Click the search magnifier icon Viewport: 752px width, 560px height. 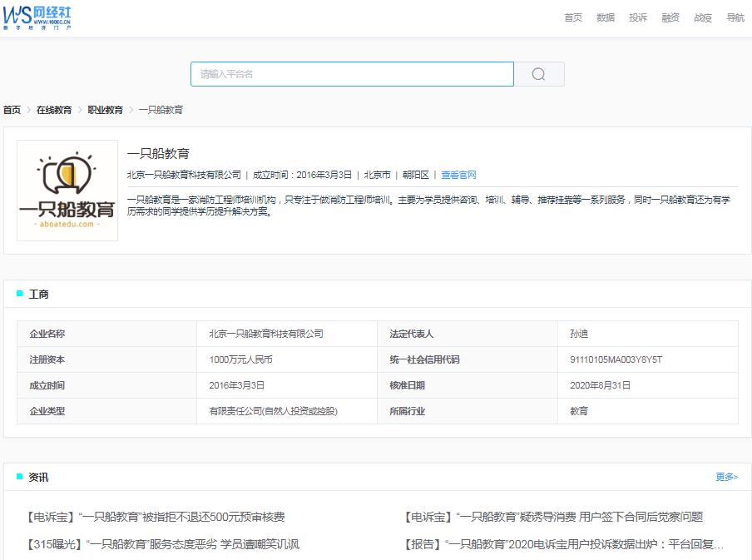pyautogui.click(x=538, y=74)
